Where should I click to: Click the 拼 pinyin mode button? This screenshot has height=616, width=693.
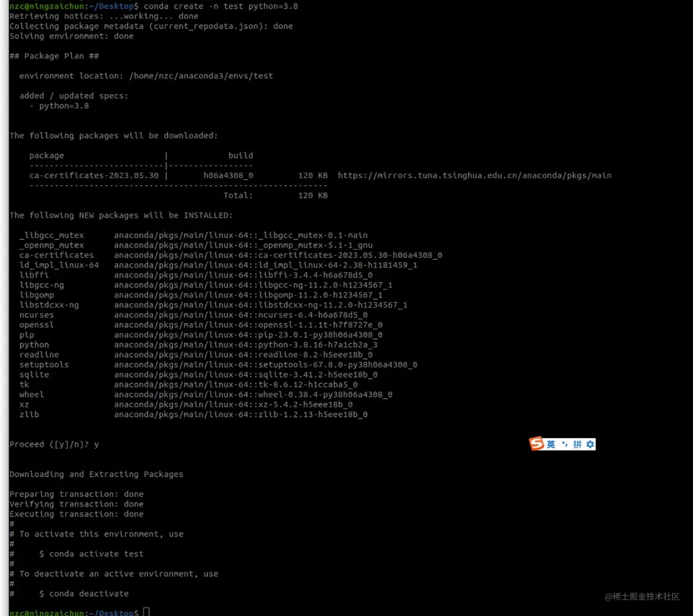coord(577,444)
